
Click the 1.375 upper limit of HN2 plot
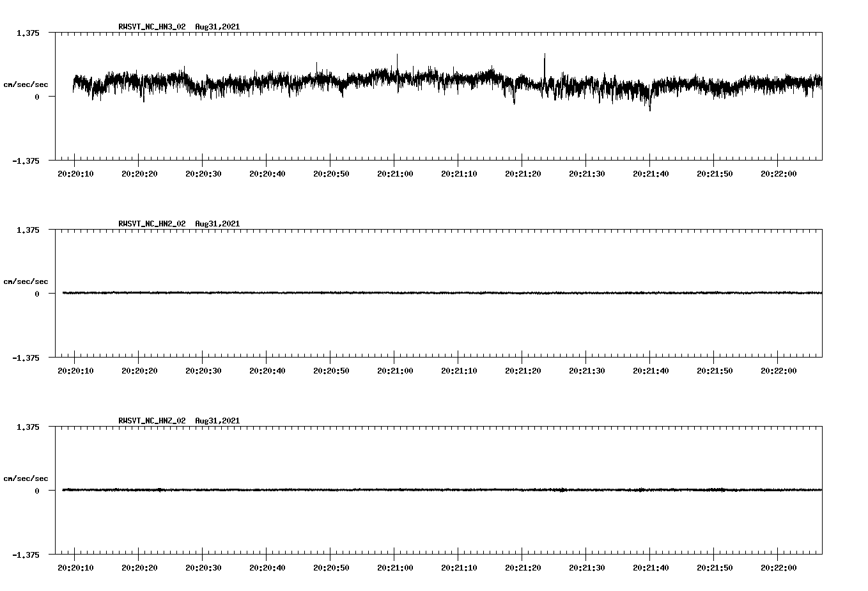(x=27, y=230)
